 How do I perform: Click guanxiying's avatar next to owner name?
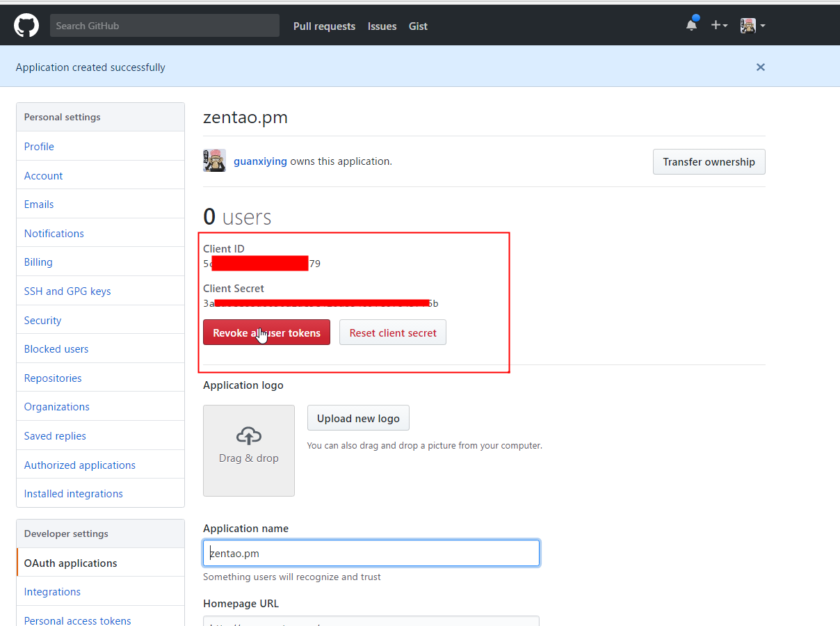[214, 161]
